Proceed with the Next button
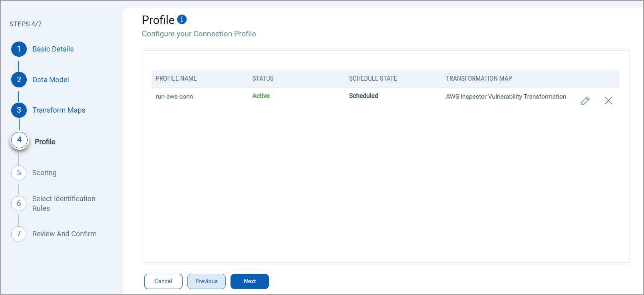This screenshot has height=295, width=644. coord(249,281)
